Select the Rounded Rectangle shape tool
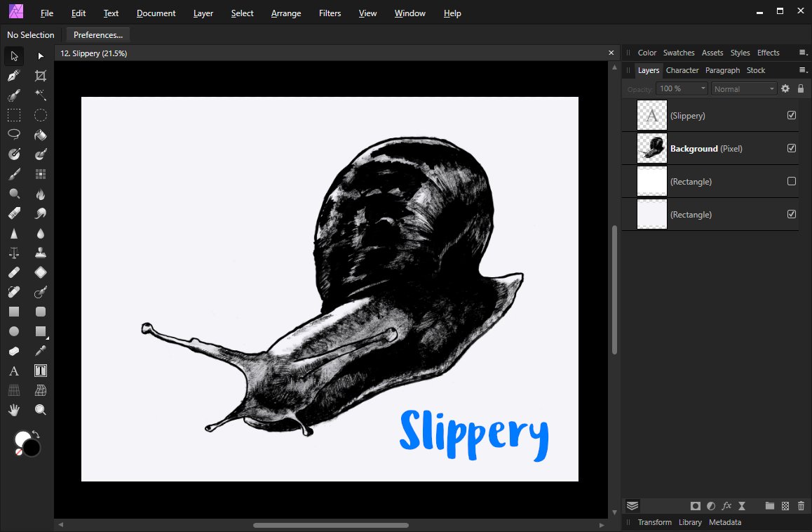Image resolution: width=812 pixels, height=532 pixels. 41,312
